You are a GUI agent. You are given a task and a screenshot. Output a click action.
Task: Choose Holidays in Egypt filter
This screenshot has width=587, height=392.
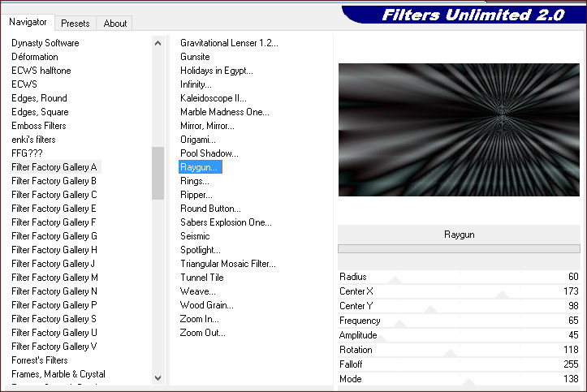(x=217, y=71)
